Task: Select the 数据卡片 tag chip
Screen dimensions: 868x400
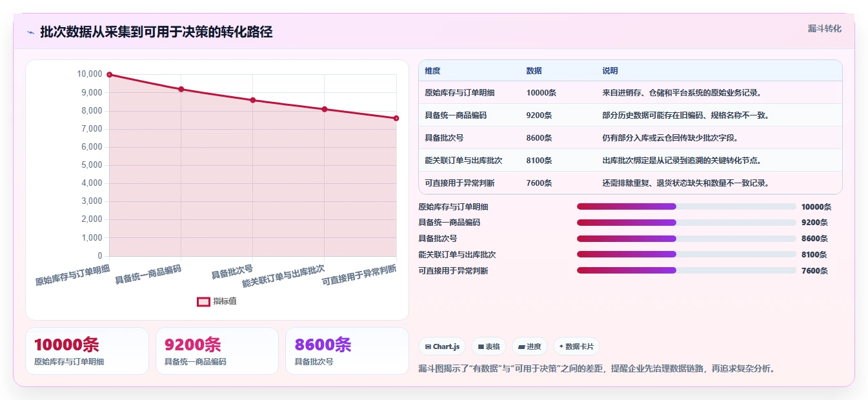Action: [576, 346]
